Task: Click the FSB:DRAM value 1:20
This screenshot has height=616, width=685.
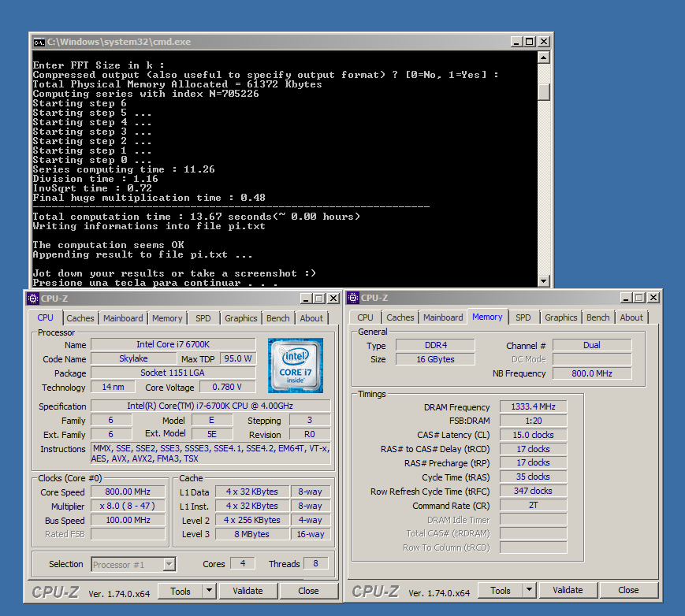Action: coord(534,421)
